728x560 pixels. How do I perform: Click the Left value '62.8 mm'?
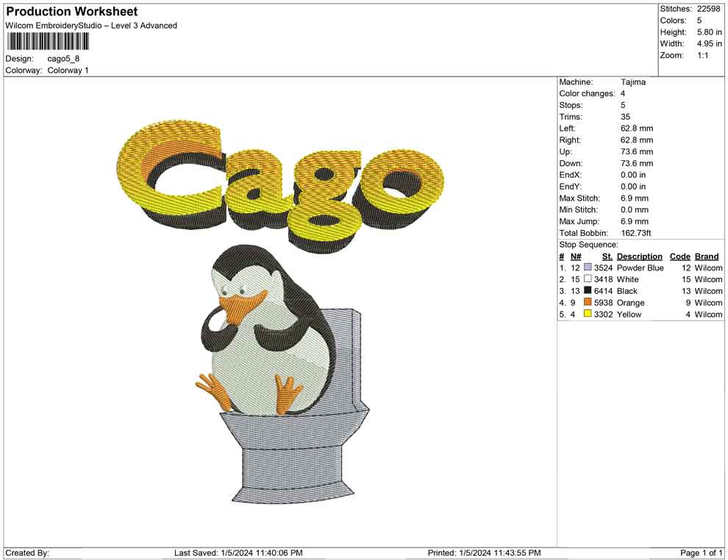(637, 129)
